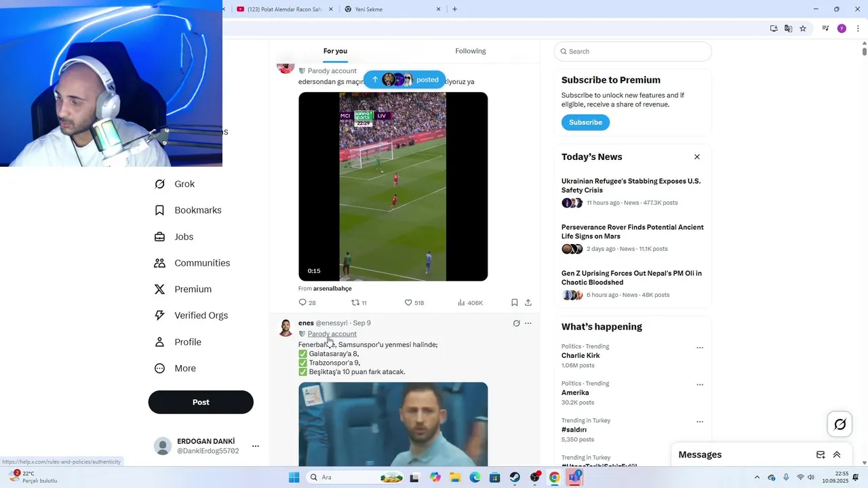Like the post with 518 likes
The image size is (868, 488).
pyautogui.click(x=414, y=303)
